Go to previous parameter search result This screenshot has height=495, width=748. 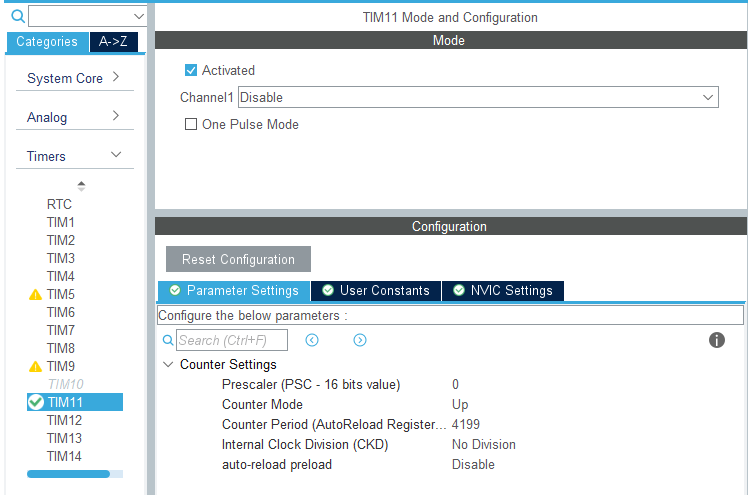point(312,340)
